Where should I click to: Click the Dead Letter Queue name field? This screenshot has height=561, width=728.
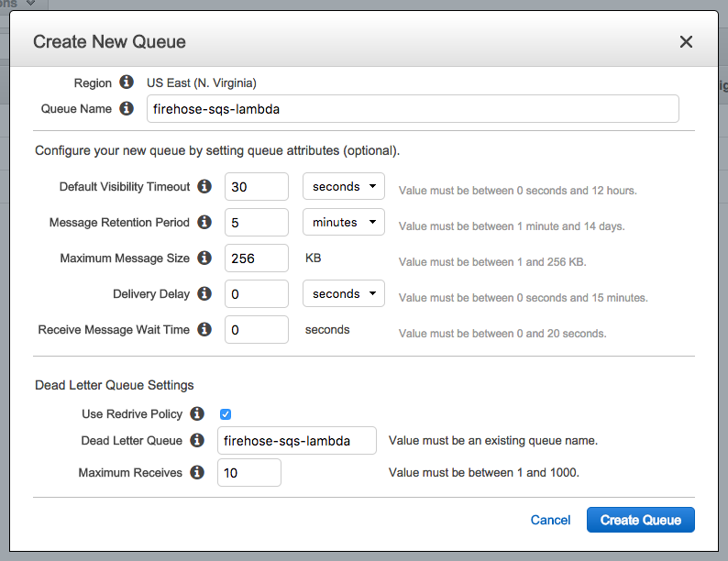[297, 440]
